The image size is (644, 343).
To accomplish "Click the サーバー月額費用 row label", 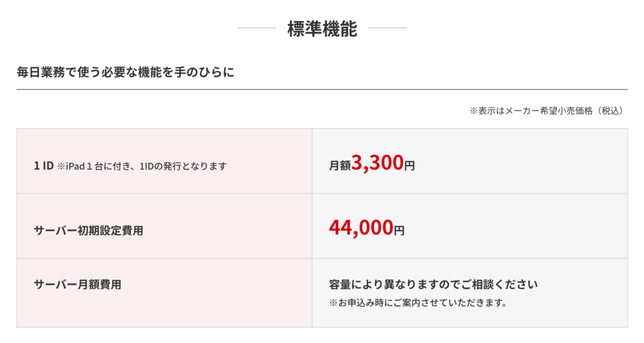I will [77, 285].
